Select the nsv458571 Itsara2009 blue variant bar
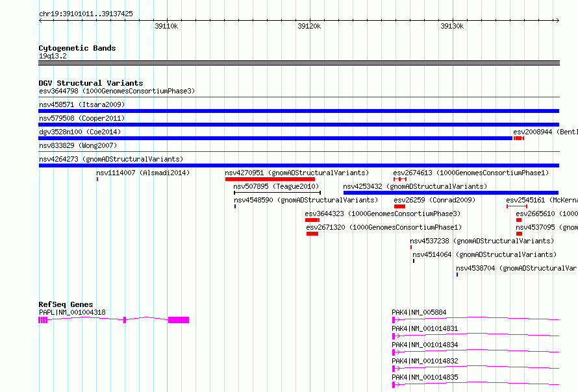 [299, 111]
